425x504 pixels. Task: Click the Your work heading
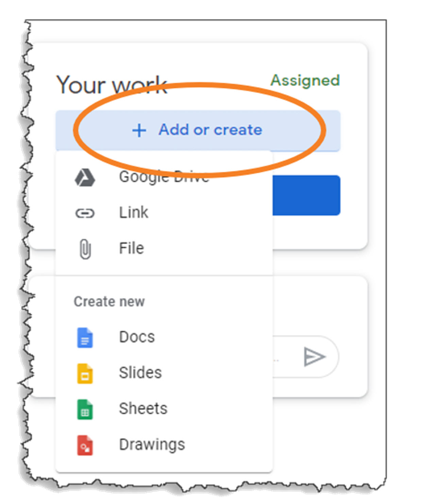pos(112,85)
